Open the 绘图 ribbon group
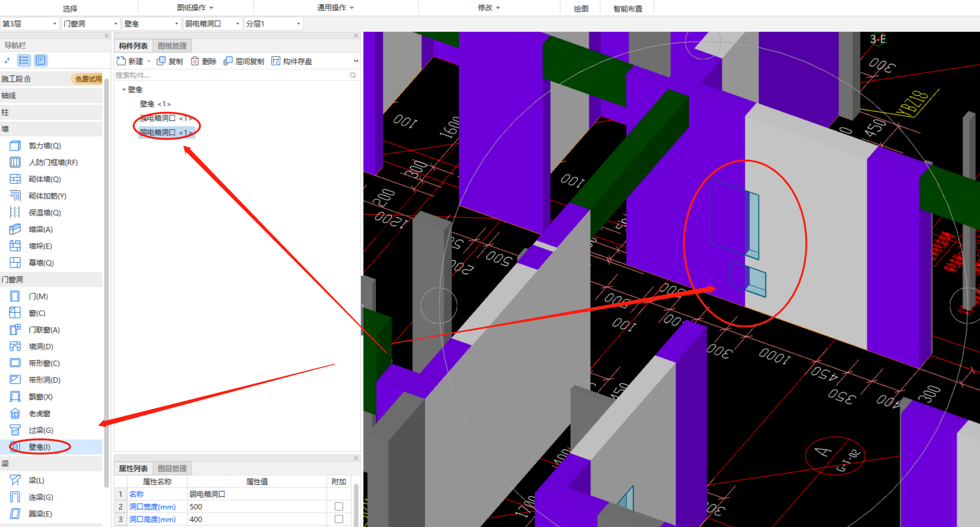The width and height of the screenshot is (980, 527). 581,9
